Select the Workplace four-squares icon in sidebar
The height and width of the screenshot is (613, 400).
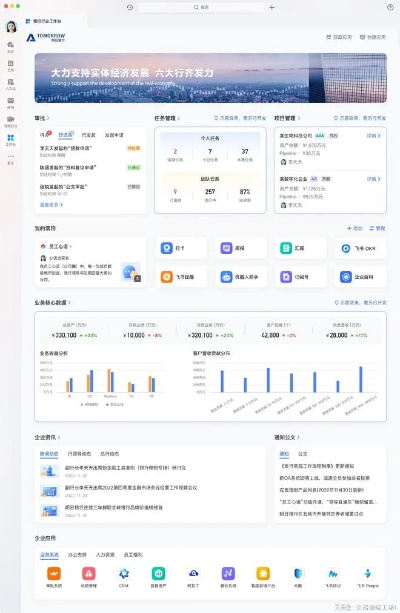tap(11, 140)
